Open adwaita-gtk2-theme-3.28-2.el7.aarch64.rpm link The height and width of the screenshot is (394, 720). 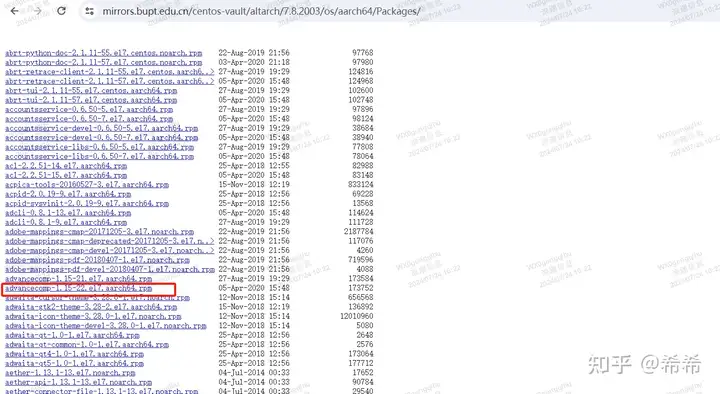pyautogui.click(x=91, y=307)
